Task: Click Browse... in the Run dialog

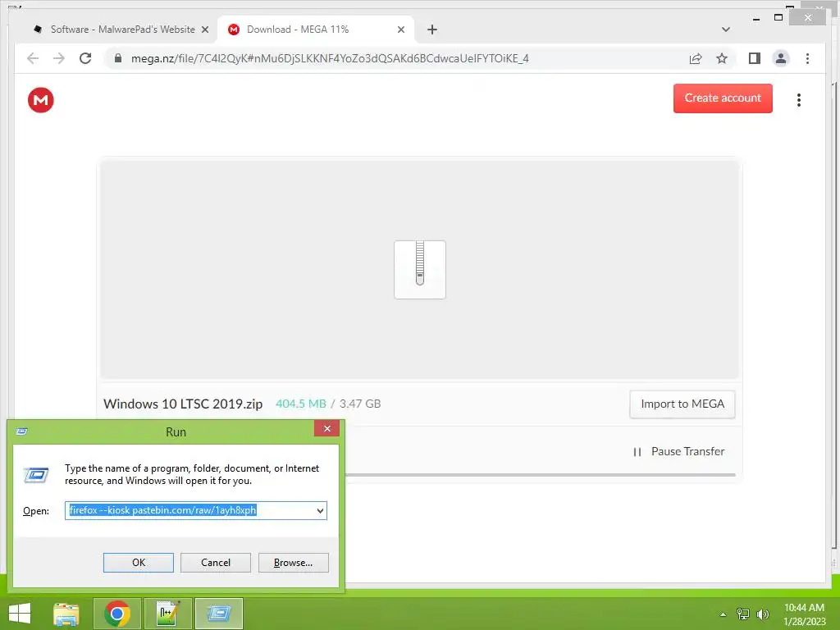Action: [293, 563]
